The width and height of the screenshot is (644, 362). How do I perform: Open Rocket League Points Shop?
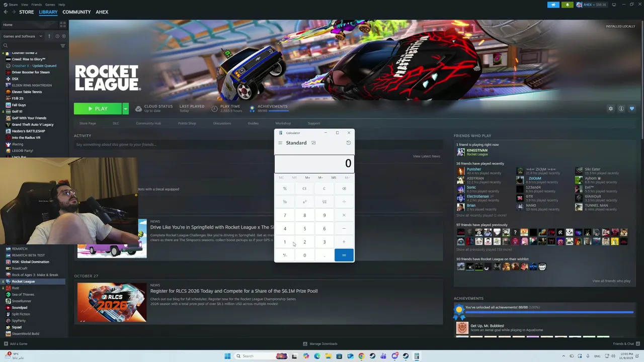click(187, 123)
